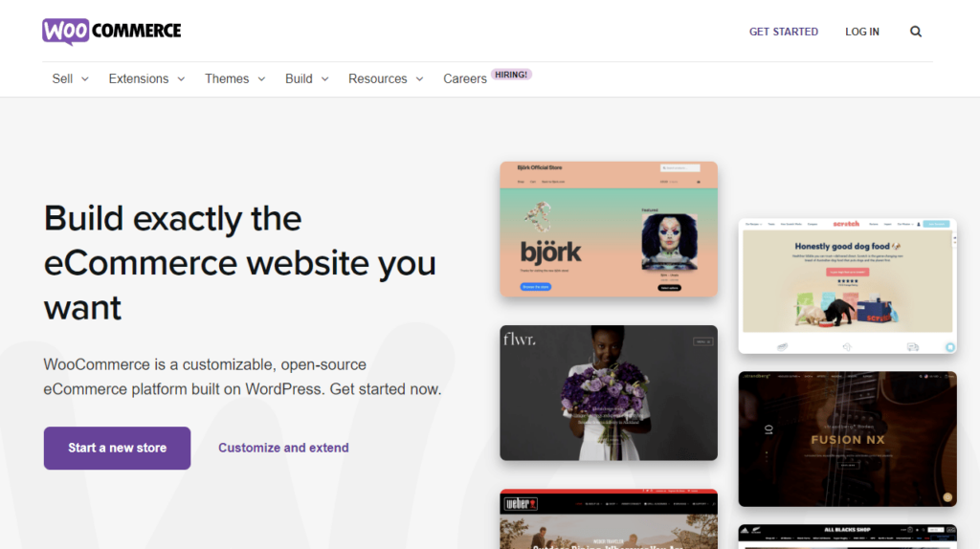980x549 pixels.
Task: Expand the Build chevron arrow
Action: pos(325,79)
